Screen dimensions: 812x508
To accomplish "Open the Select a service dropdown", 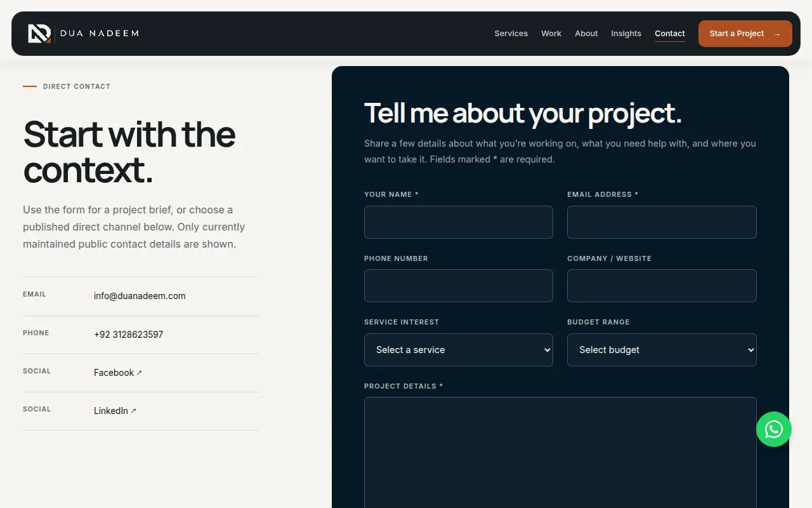I will [x=459, y=350].
